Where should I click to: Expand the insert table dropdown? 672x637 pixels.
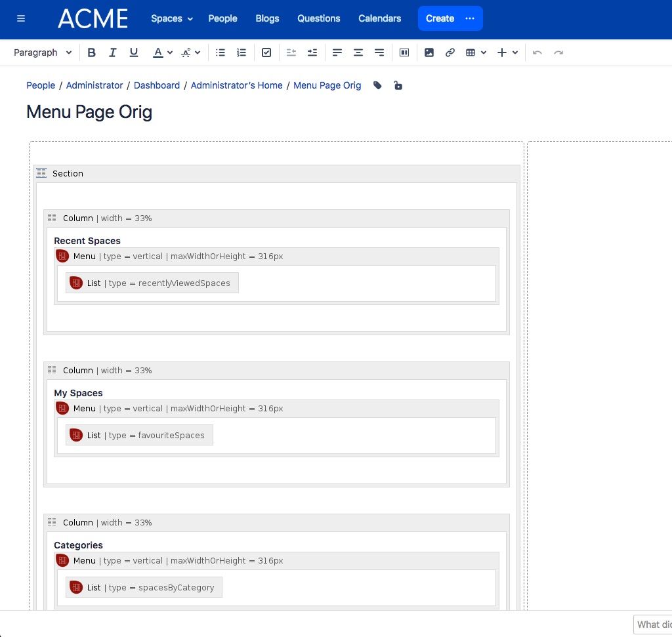coord(484,52)
